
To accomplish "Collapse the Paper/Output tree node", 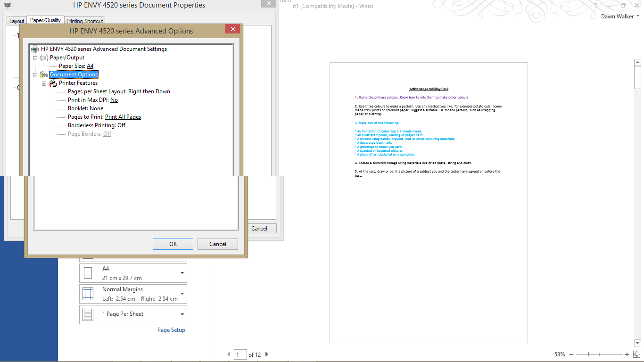I will coord(35,58).
